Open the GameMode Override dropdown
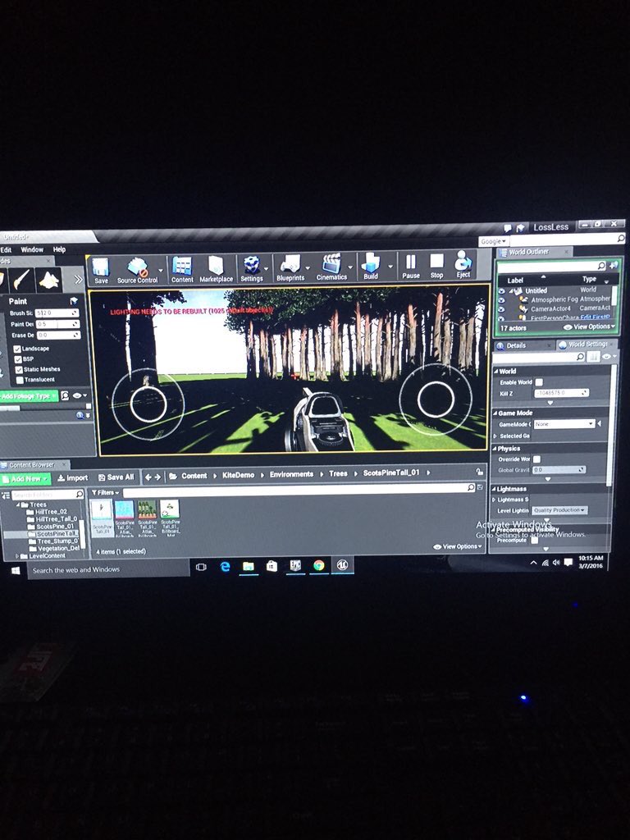The height and width of the screenshot is (840, 630). pos(564,424)
